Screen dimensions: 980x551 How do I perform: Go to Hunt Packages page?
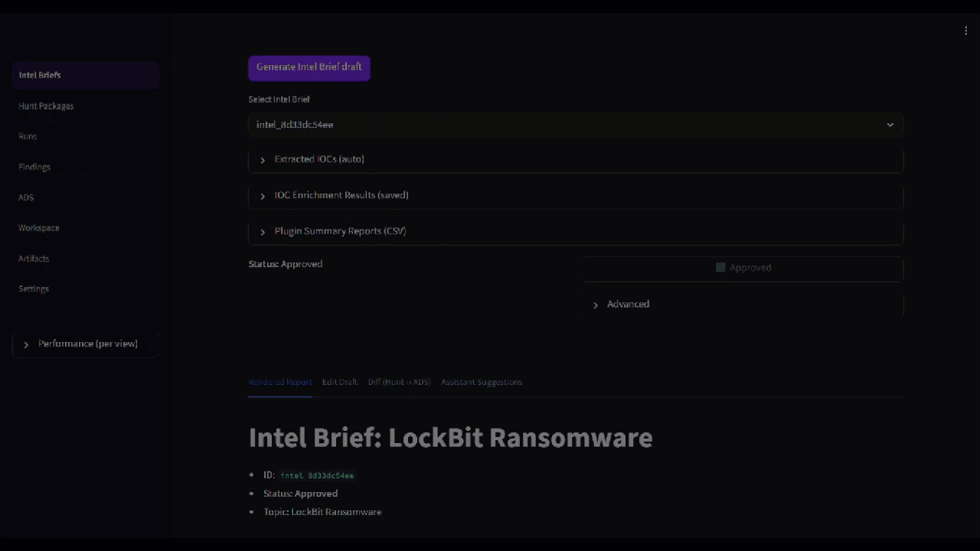pyautogui.click(x=86, y=106)
